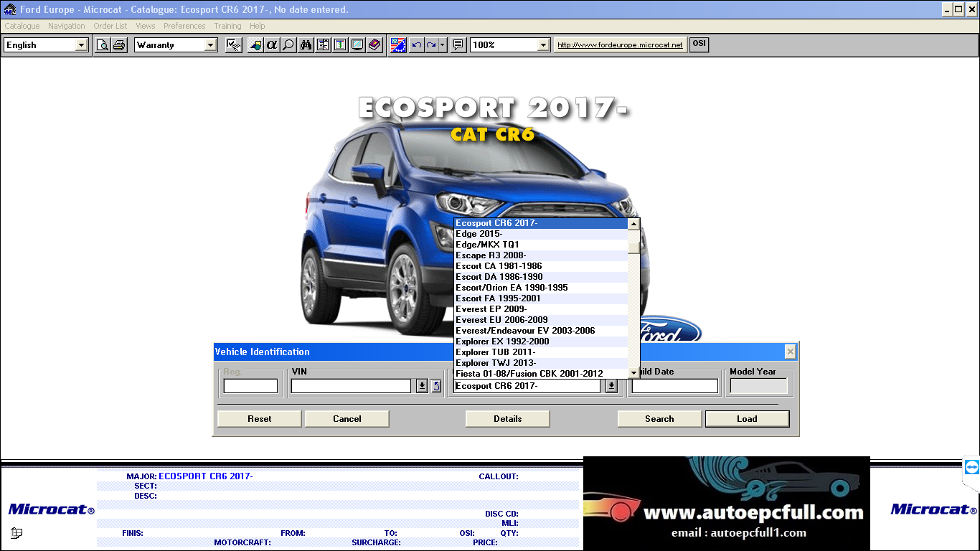Open the Order List menu

click(110, 26)
